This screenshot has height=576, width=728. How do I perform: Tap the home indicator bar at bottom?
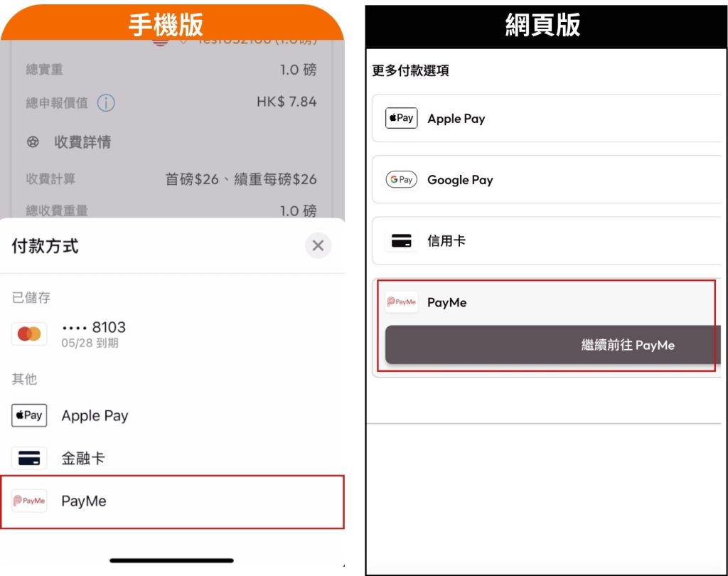(x=171, y=560)
